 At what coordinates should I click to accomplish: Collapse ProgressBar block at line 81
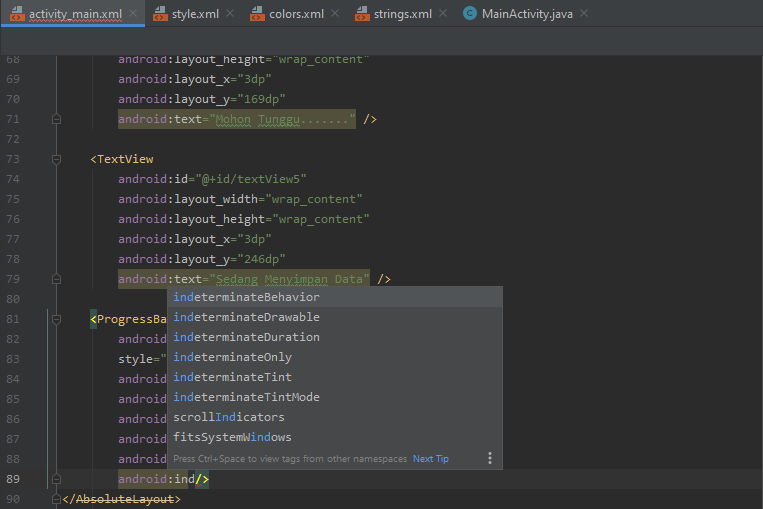pyautogui.click(x=56, y=319)
